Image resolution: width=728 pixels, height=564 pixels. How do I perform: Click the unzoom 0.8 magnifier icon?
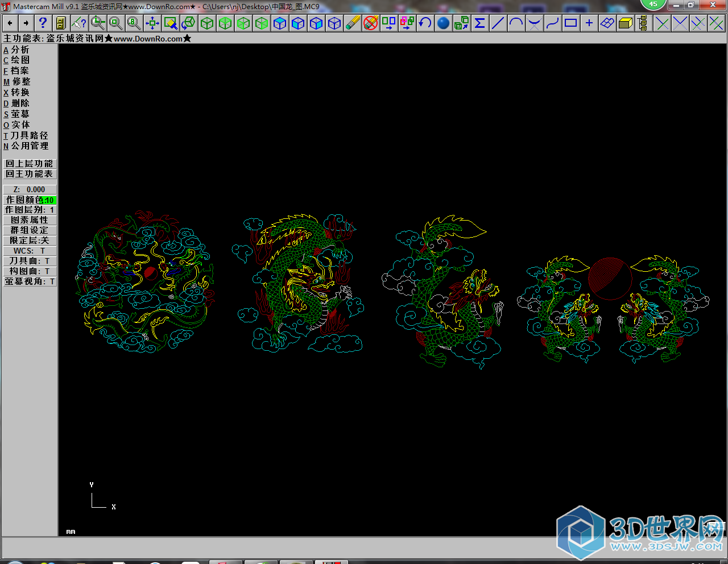point(134,23)
